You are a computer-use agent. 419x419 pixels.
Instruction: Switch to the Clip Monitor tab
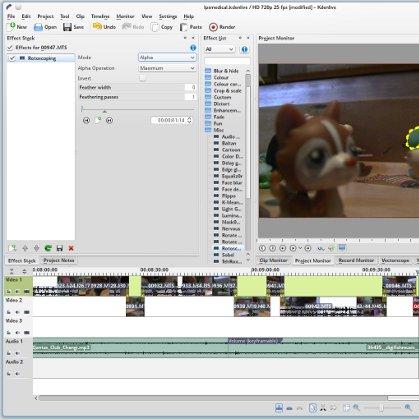273,260
